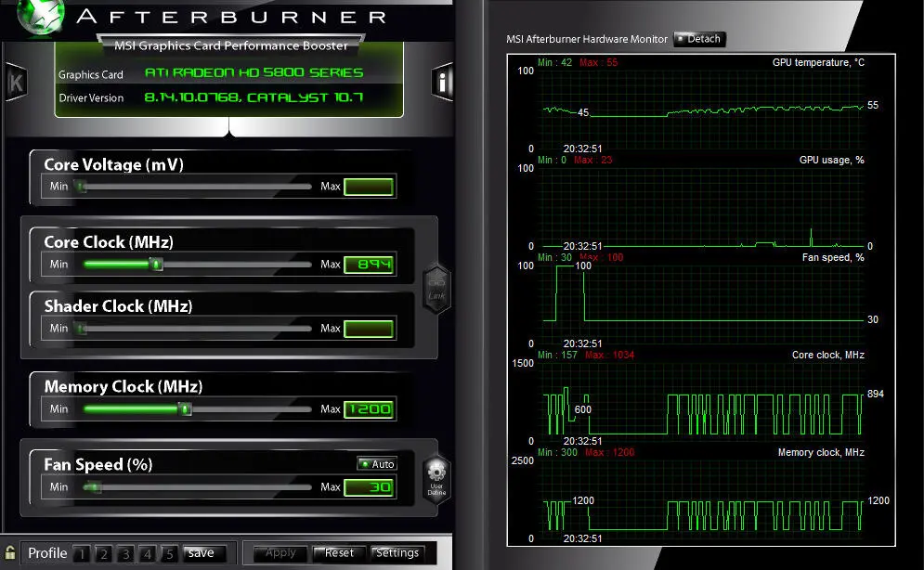Select profile slot 1
The width and height of the screenshot is (924, 570).
point(82,554)
